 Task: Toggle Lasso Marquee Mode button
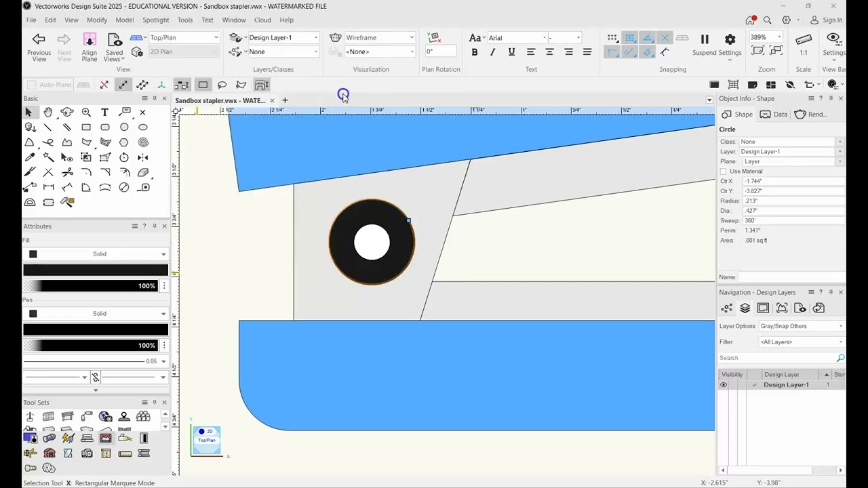pos(222,85)
